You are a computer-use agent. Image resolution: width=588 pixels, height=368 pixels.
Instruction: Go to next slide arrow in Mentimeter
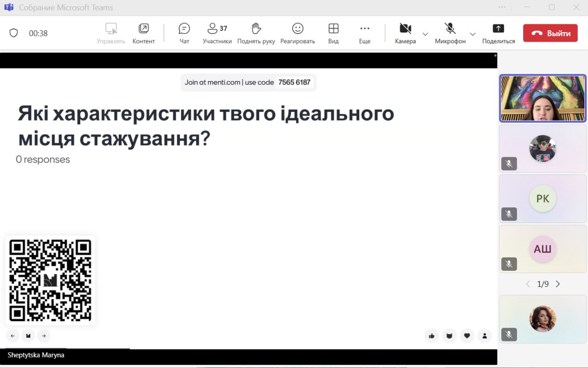pyautogui.click(x=44, y=336)
